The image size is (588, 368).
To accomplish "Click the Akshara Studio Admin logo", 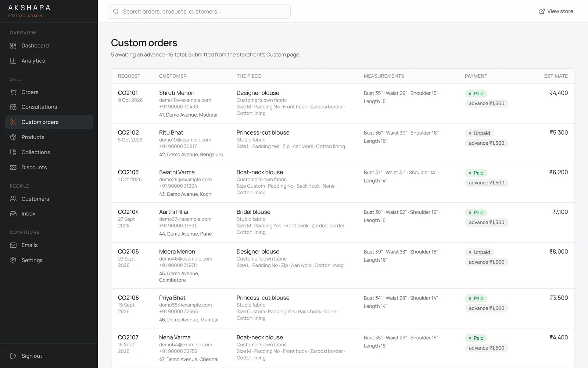I will (x=29, y=11).
